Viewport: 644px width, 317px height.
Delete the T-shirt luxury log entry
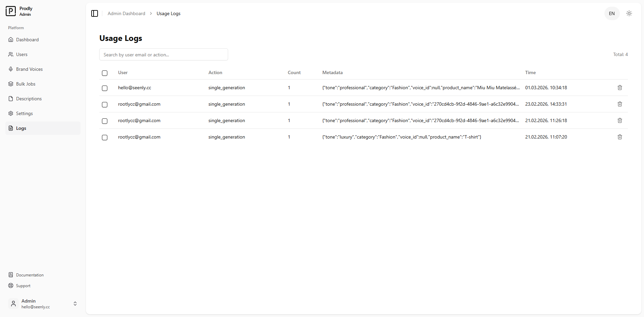pos(620,137)
